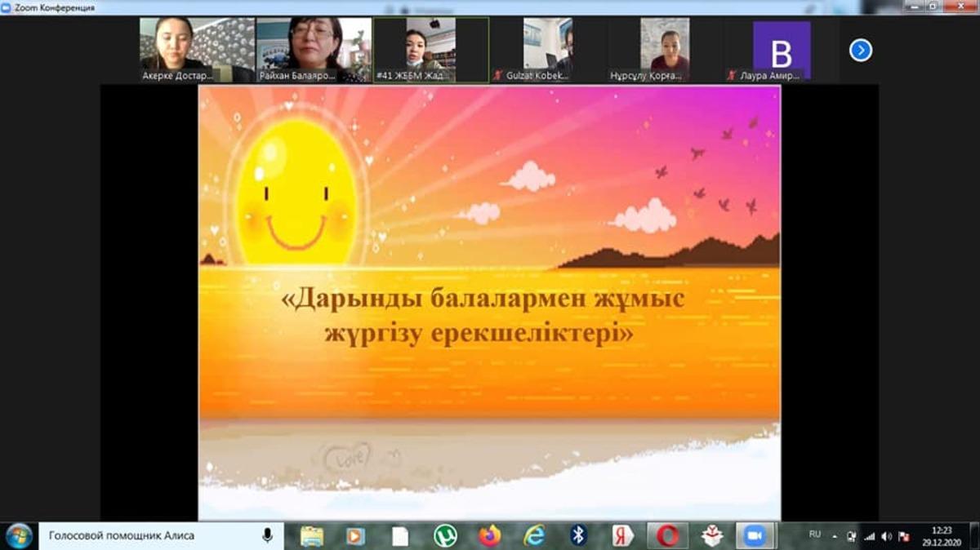Open Yandex browser from the taskbar

pos(623,536)
